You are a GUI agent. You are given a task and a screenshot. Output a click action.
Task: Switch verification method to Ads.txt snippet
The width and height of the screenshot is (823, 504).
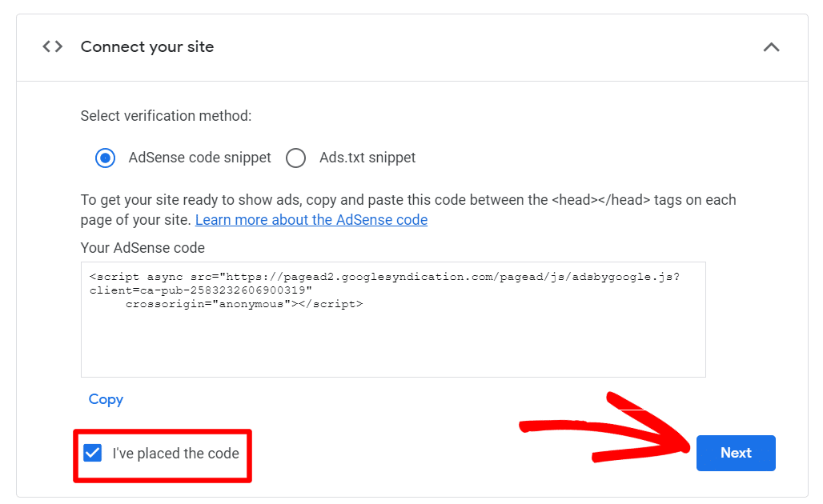point(295,158)
